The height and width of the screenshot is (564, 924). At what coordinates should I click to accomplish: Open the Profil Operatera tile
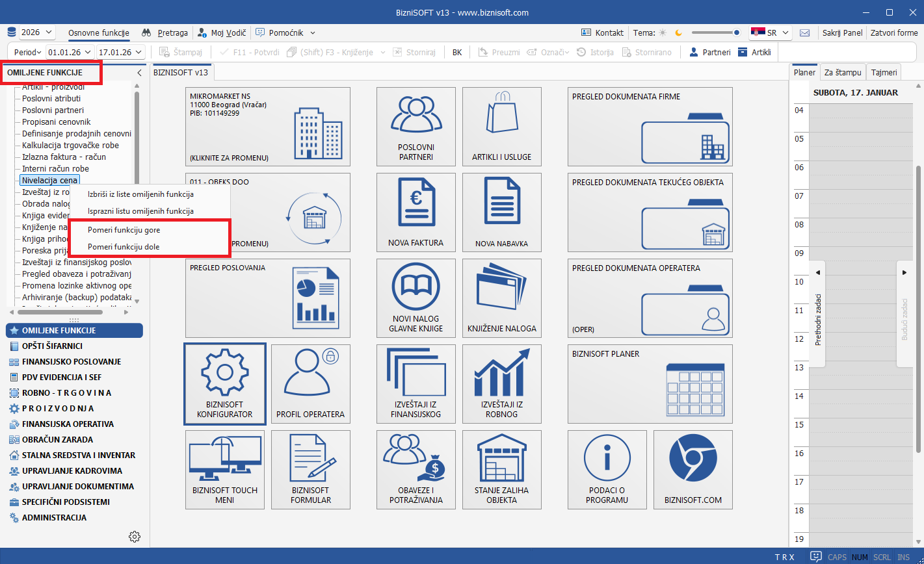pyautogui.click(x=310, y=383)
